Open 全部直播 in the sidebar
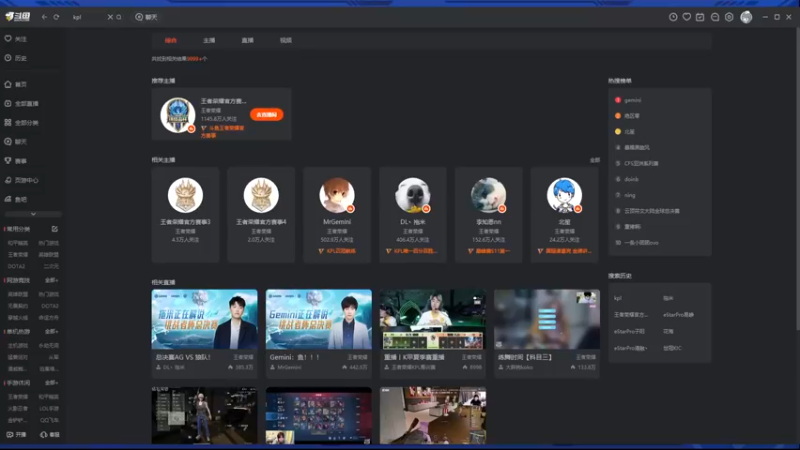The image size is (800, 450). pos(21,104)
